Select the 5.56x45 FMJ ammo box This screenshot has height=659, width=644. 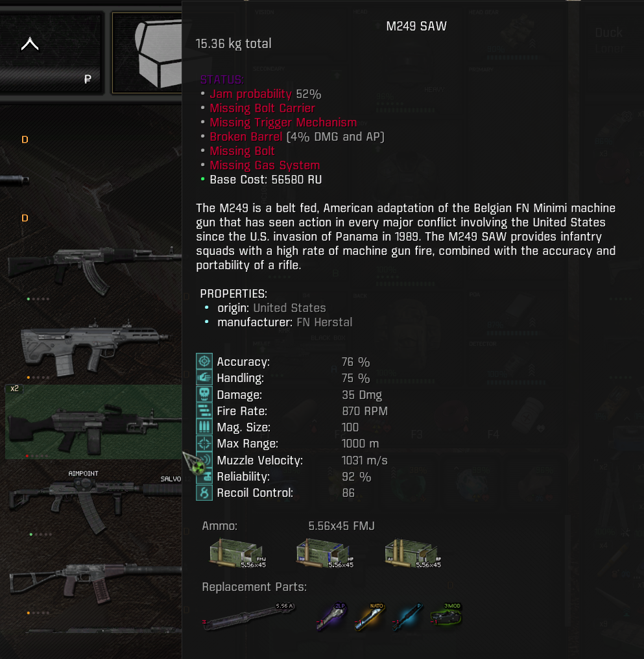[238, 553]
